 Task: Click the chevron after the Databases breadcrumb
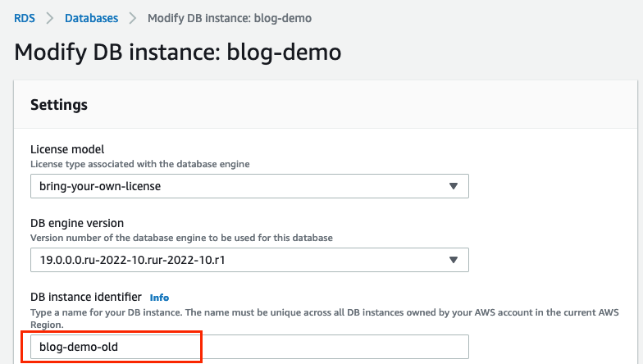(x=132, y=17)
